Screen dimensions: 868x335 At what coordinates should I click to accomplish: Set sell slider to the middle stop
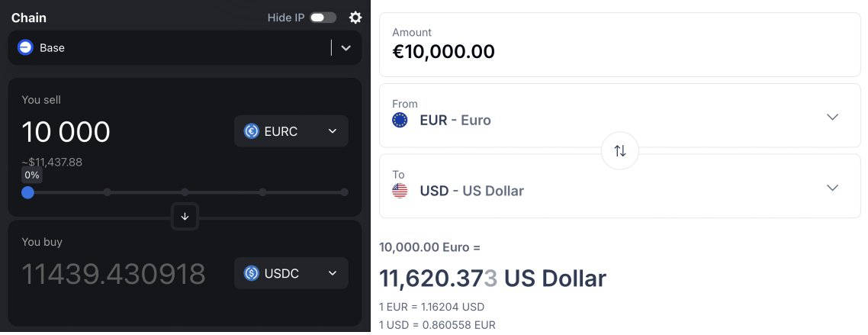[x=185, y=192]
